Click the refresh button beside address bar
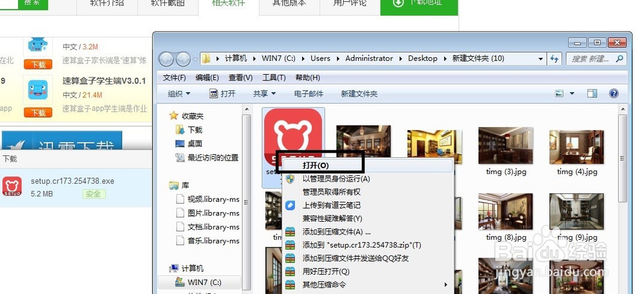Viewport: 644px width, 294px height. 554,59
